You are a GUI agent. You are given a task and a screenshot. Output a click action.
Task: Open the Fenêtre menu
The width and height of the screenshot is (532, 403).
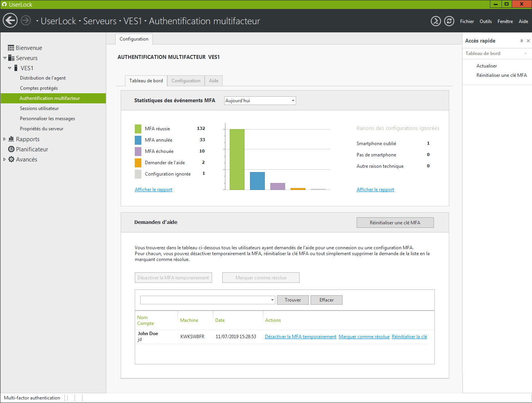[x=505, y=21]
